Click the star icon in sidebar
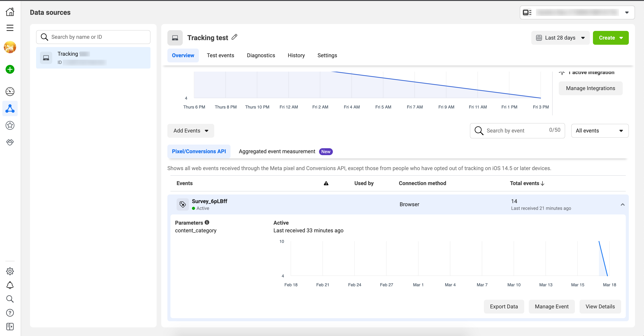 10,125
